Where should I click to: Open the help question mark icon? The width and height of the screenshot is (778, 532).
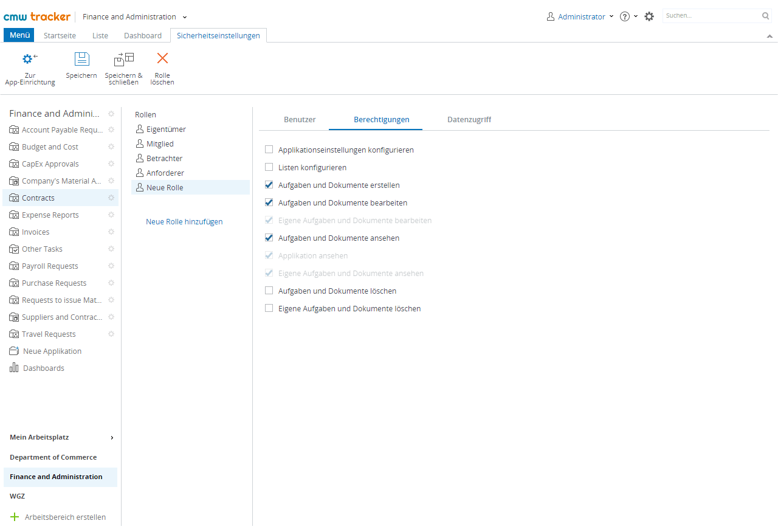pyautogui.click(x=624, y=16)
